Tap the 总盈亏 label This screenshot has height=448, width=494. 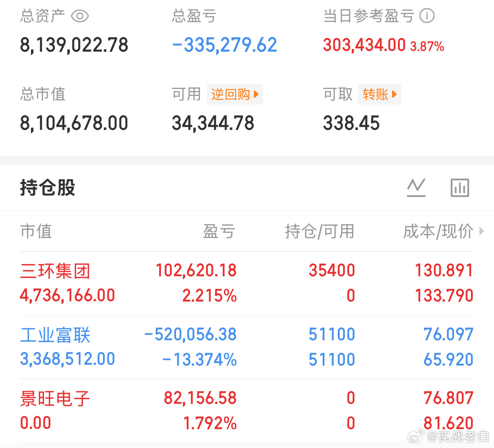click(194, 16)
